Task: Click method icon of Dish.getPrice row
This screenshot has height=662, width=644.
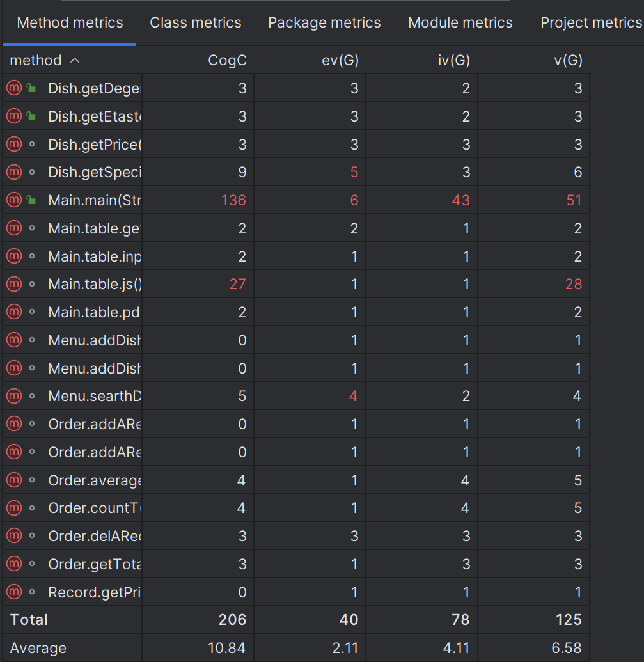Action: click(x=14, y=144)
